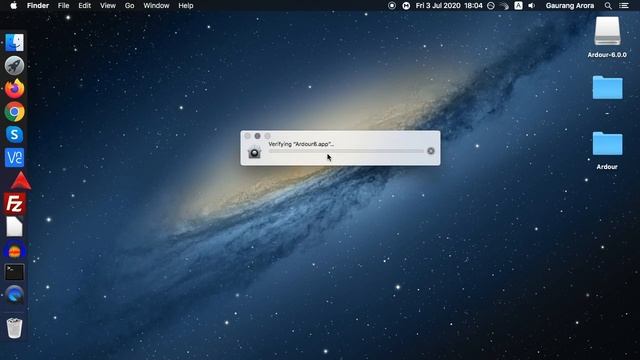Screen dimensions: 640x360
Task: Open Skype from the dock
Action: click(14, 134)
